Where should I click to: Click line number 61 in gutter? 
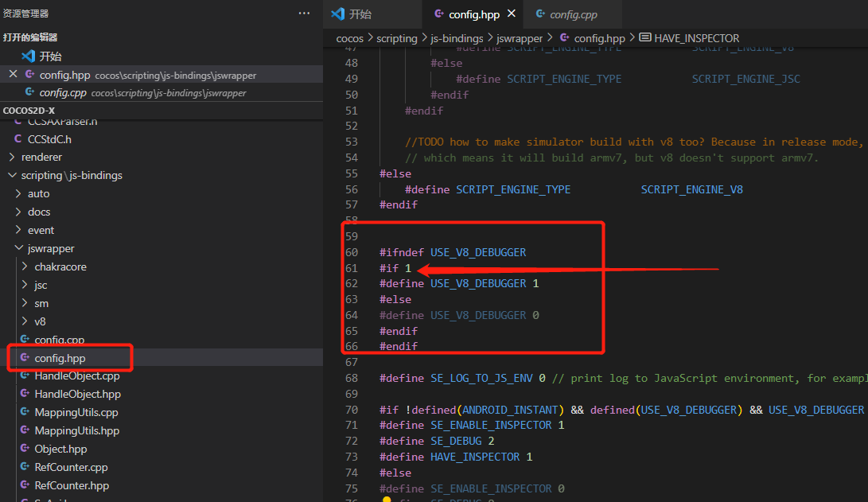pyautogui.click(x=352, y=268)
